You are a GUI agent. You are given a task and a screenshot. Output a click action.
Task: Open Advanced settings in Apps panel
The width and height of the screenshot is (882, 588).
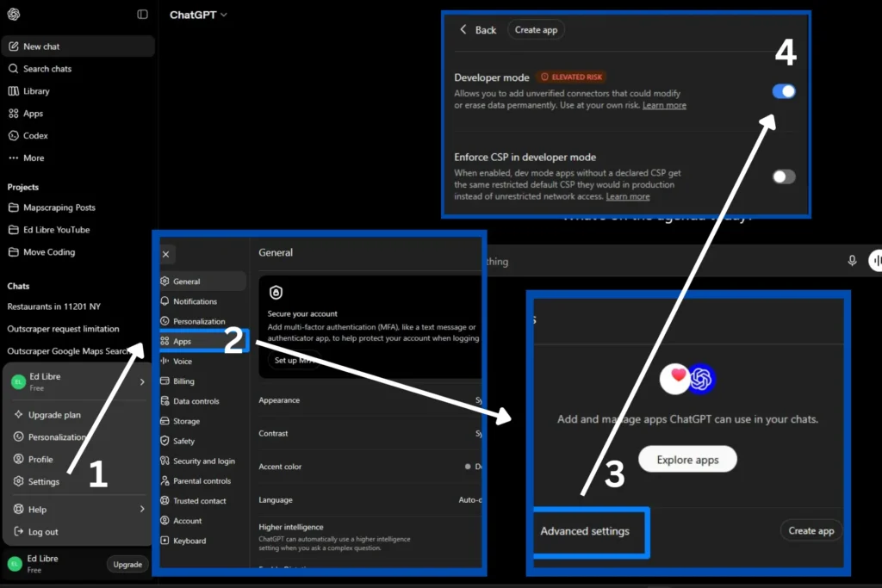585,530
